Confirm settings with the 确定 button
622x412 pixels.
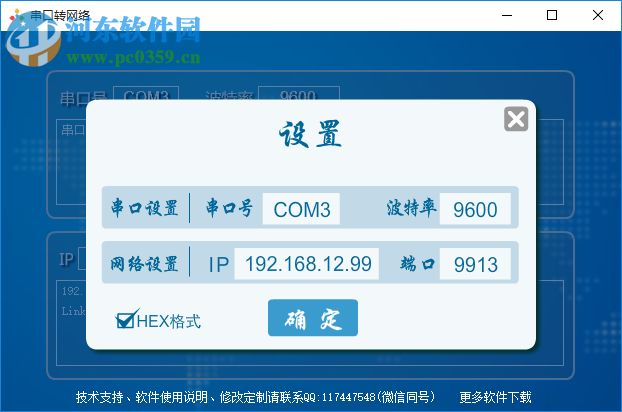coord(313,318)
